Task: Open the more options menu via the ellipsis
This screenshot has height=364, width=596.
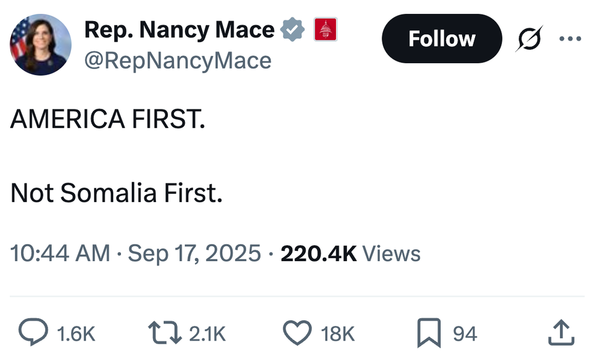Action: 570,38
